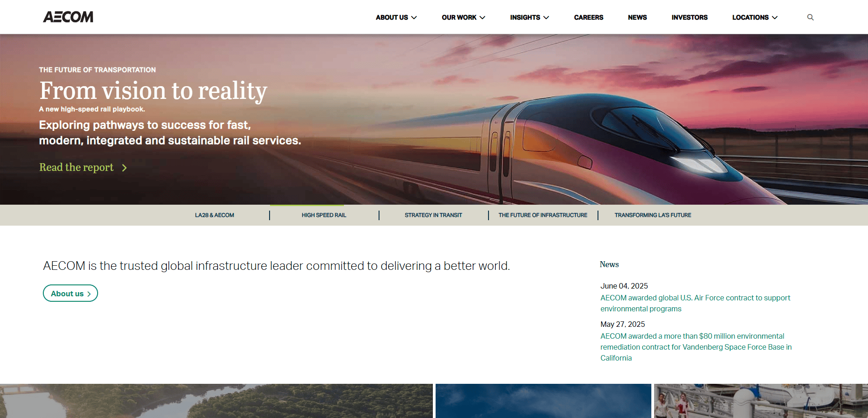Expand the About Us dropdown menu
The height and width of the screenshot is (418, 868).
[x=396, y=17]
